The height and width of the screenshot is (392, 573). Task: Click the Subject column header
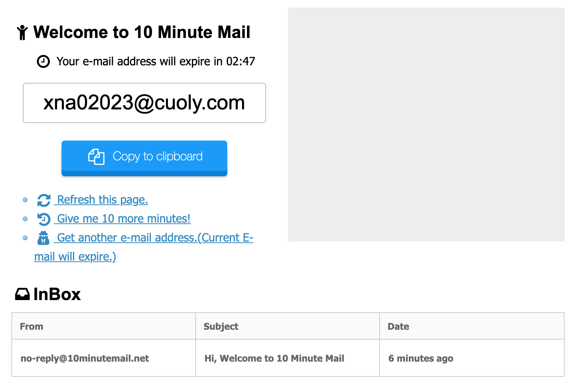(x=221, y=327)
